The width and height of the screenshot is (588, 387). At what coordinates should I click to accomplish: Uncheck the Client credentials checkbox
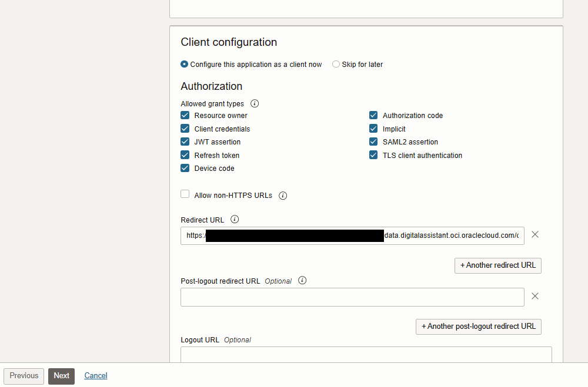[185, 129]
